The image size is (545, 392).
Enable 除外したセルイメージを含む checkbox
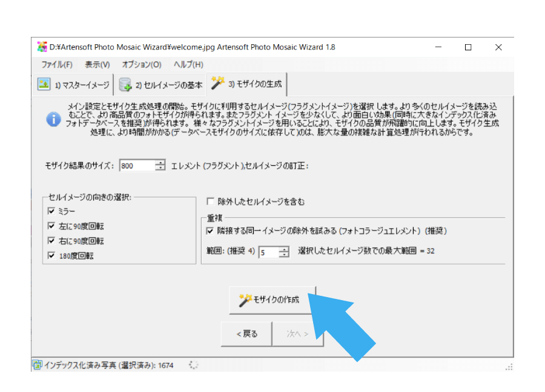pyautogui.click(x=211, y=201)
